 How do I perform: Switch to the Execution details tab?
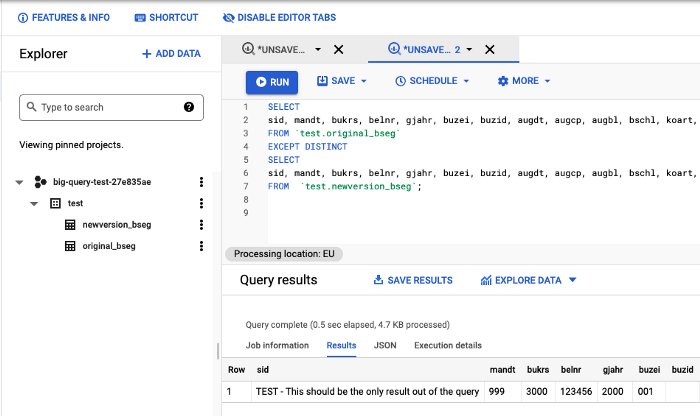[447, 345]
